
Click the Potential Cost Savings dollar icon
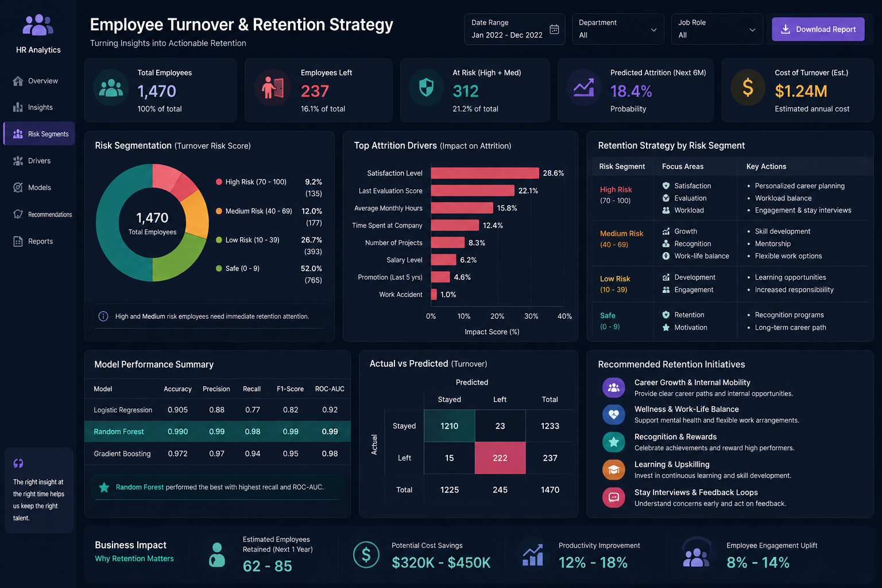366,555
